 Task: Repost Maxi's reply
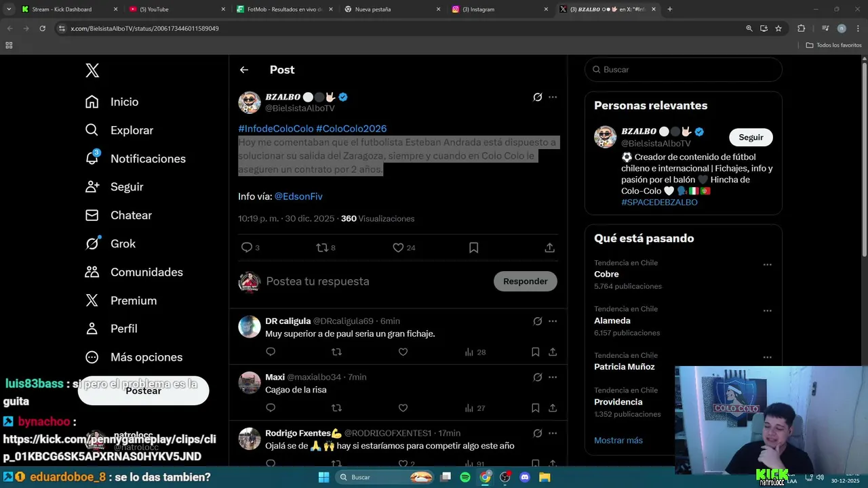point(336,408)
